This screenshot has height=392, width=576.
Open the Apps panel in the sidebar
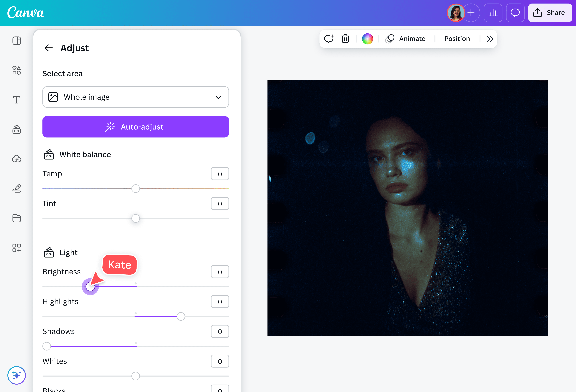coord(17,248)
